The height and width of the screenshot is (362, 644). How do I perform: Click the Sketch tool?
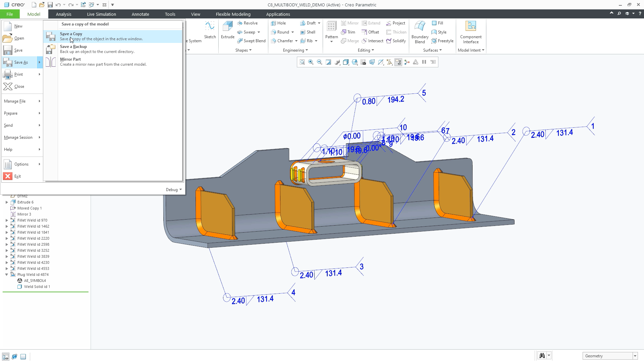tap(210, 30)
